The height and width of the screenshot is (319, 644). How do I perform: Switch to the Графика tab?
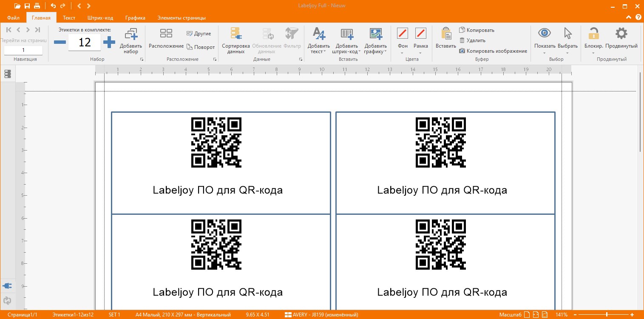point(135,18)
